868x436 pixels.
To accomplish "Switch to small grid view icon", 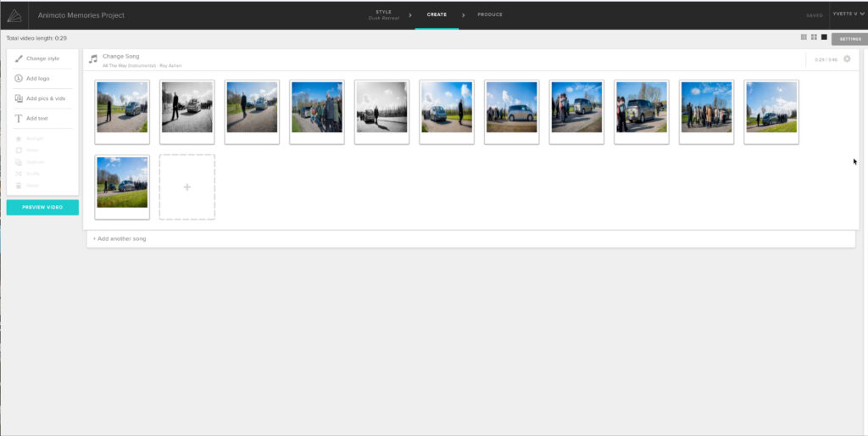I will click(x=804, y=37).
